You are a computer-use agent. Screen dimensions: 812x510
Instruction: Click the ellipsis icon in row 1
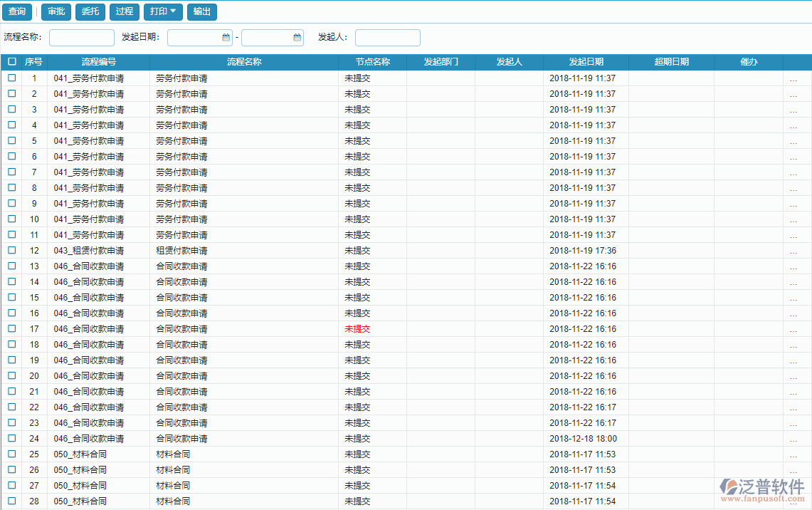click(793, 78)
